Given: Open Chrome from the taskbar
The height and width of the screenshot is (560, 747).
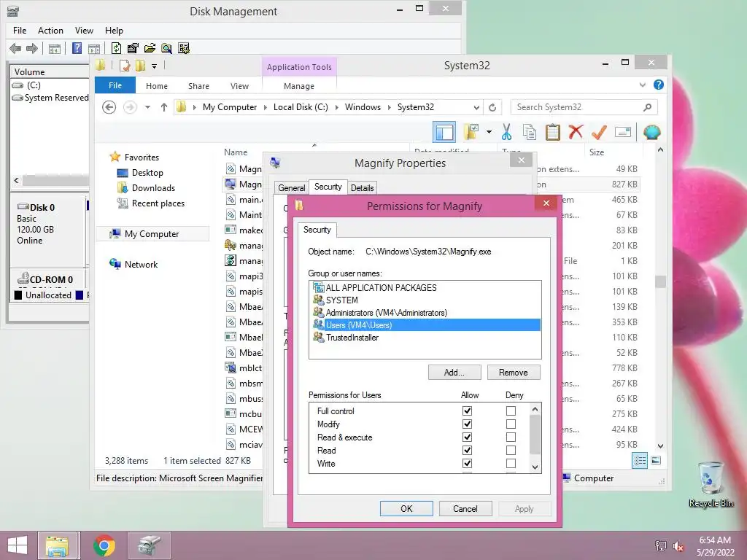Looking at the screenshot, I should pos(104,545).
